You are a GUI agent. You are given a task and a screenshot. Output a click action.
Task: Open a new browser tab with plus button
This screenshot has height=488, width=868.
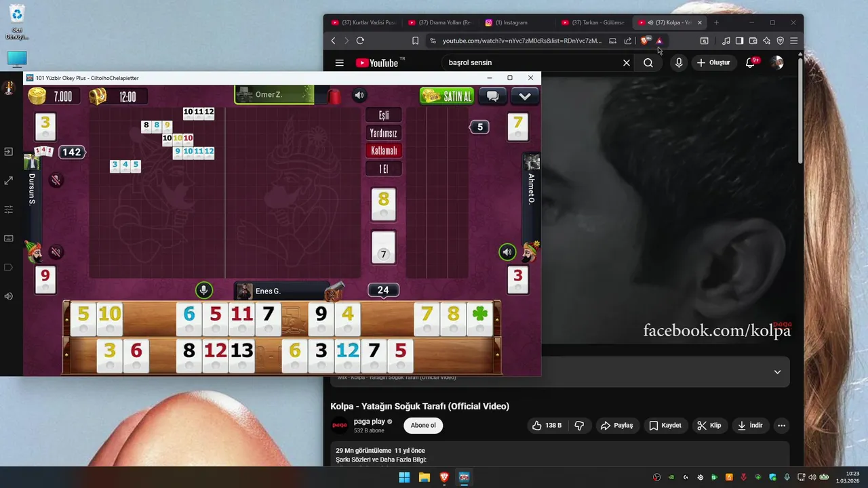[x=716, y=22]
